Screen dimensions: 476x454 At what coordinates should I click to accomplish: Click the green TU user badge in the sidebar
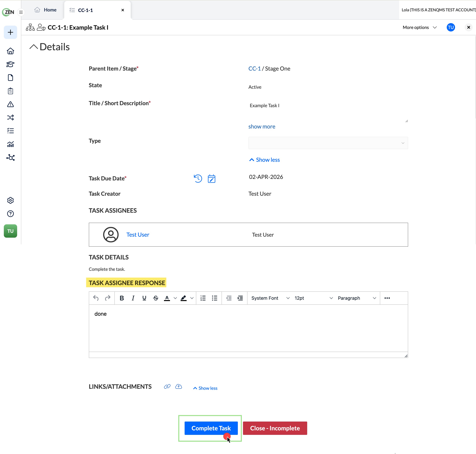point(10,231)
